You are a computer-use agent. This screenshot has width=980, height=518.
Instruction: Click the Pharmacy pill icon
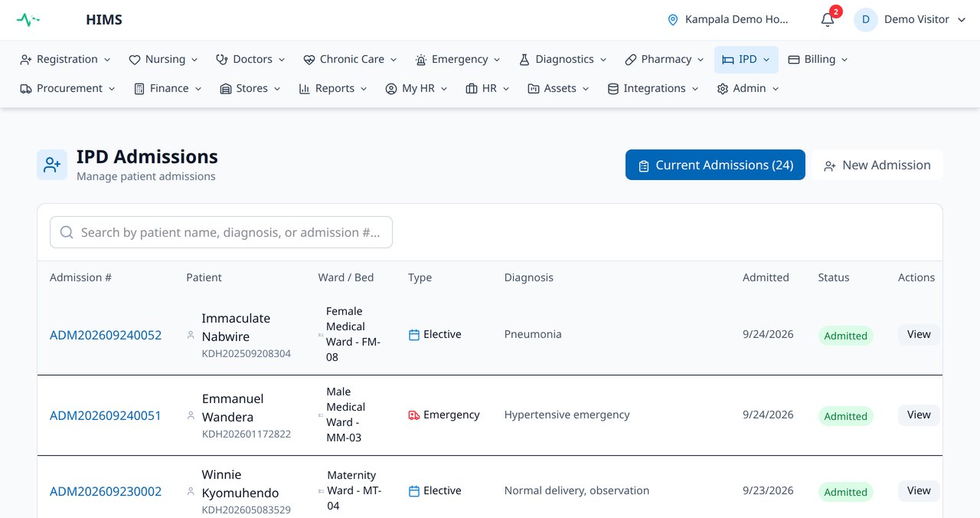631,60
